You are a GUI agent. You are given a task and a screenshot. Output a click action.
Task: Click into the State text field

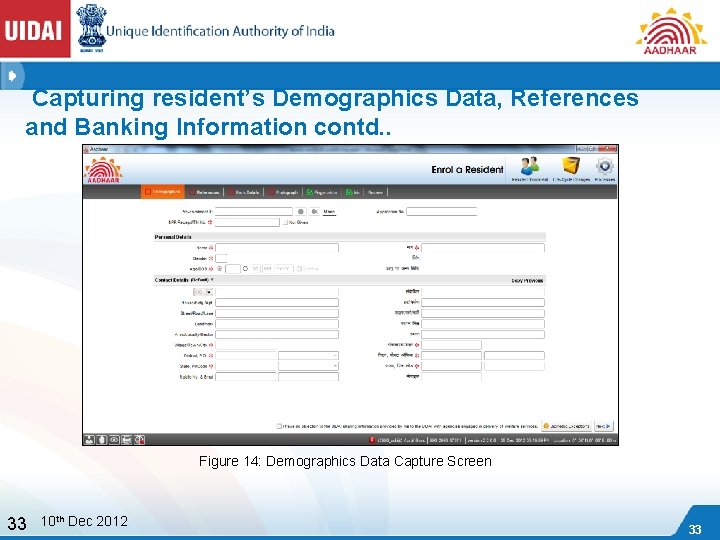pyautogui.click(x=246, y=366)
